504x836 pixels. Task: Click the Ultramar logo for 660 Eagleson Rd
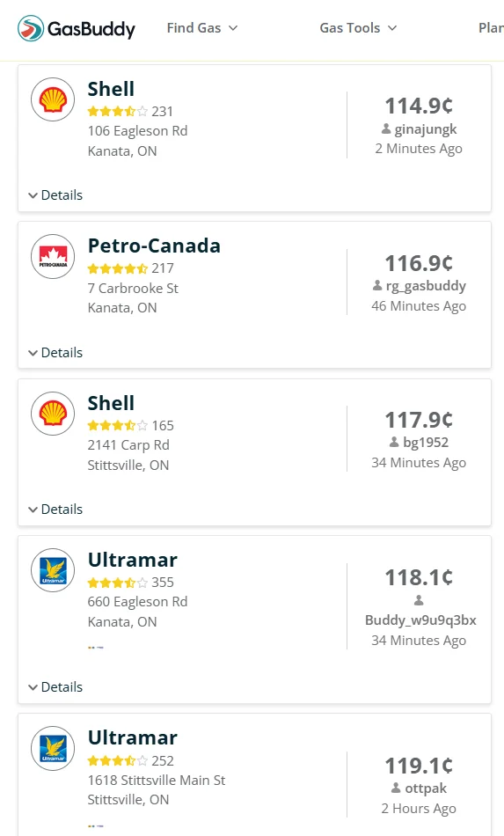pyautogui.click(x=53, y=570)
